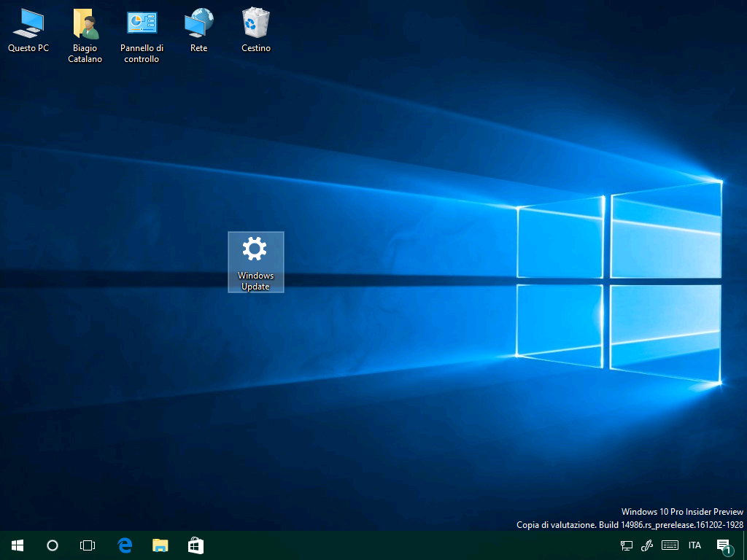Image resolution: width=747 pixels, height=560 pixels.
Task: Click the Show desktop strip at taskbar end
Action: (x=745, y=545)
